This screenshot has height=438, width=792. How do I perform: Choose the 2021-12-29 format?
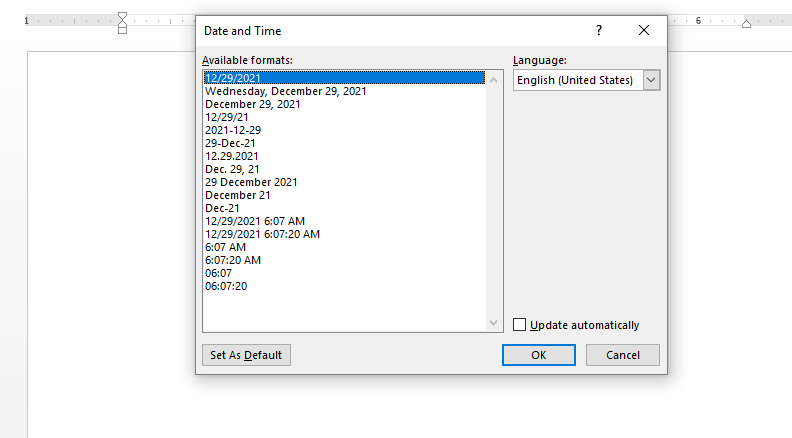click(233, 130)
